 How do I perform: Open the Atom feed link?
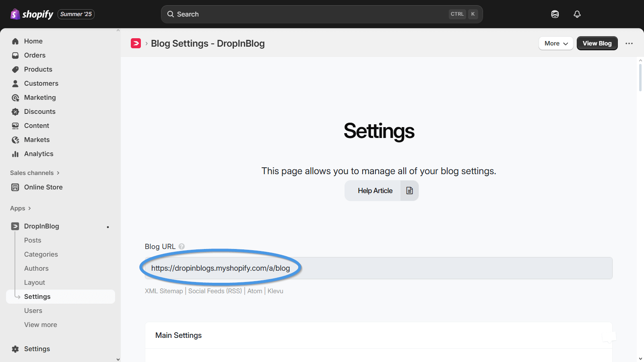[255, 291]
